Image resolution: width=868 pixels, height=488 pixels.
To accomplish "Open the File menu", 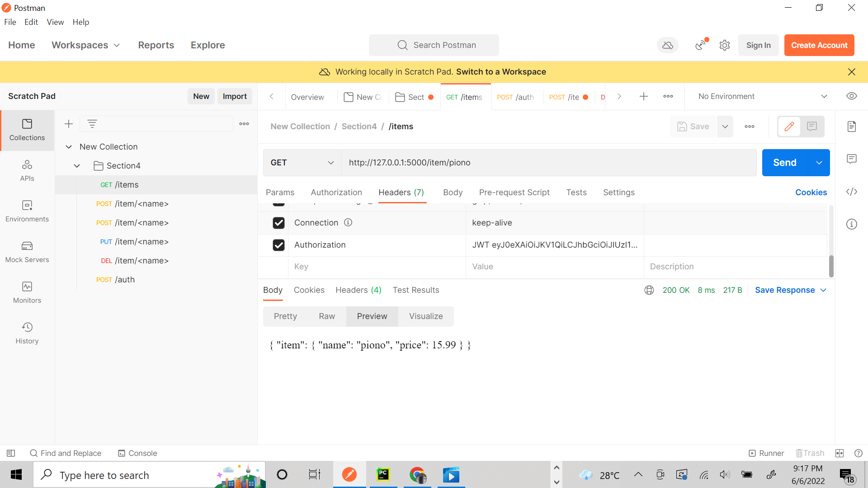I will (10, 22).
